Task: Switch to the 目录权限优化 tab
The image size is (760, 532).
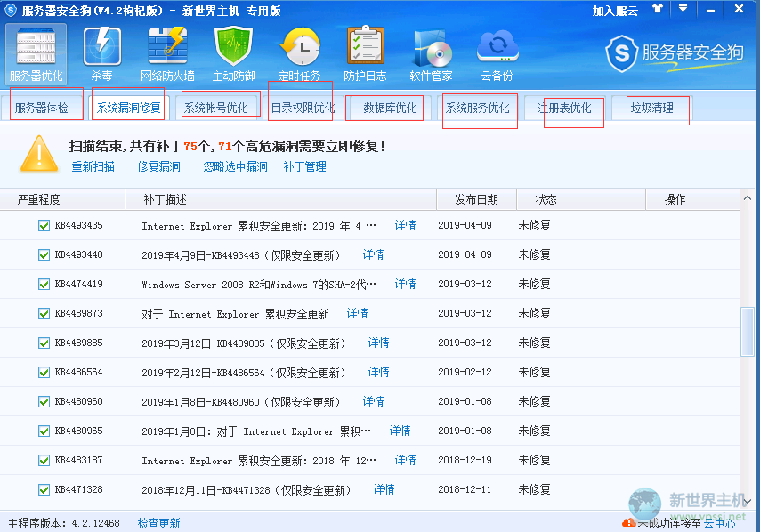Action: tap(303, 108)
